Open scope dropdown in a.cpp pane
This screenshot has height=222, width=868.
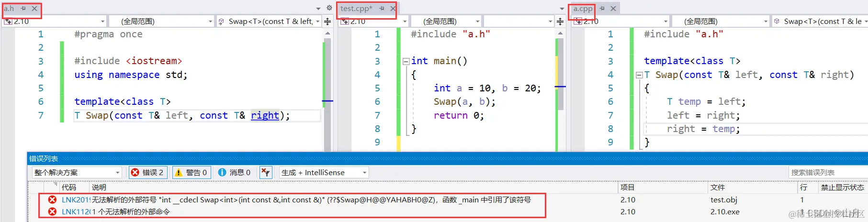pyautogui.click(x=720, y=22)
